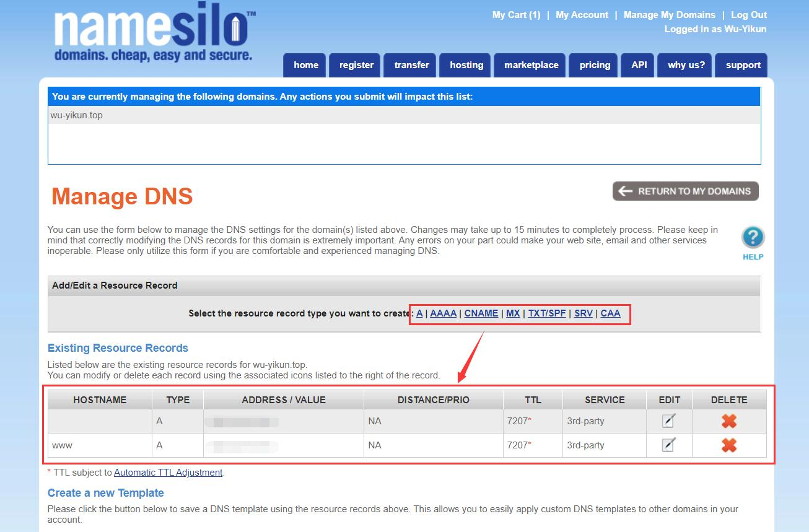Open Automatic TTL Adjustment link
809x532 pixels.
[168, 473]
